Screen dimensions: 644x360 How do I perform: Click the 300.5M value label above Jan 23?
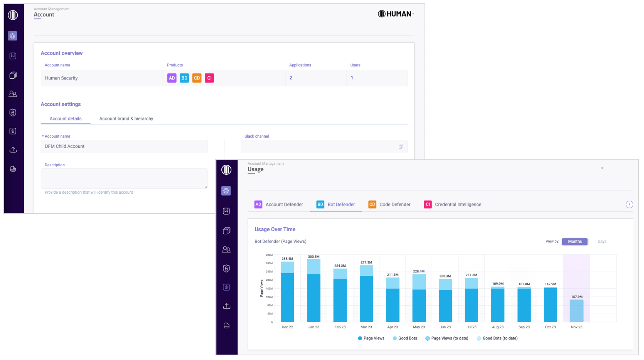(314, 257)
